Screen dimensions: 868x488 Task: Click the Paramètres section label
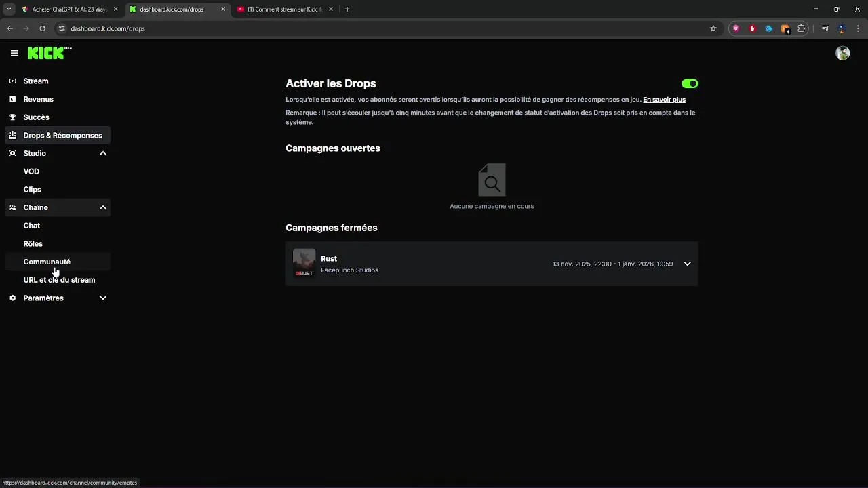(x=43, y=298)
